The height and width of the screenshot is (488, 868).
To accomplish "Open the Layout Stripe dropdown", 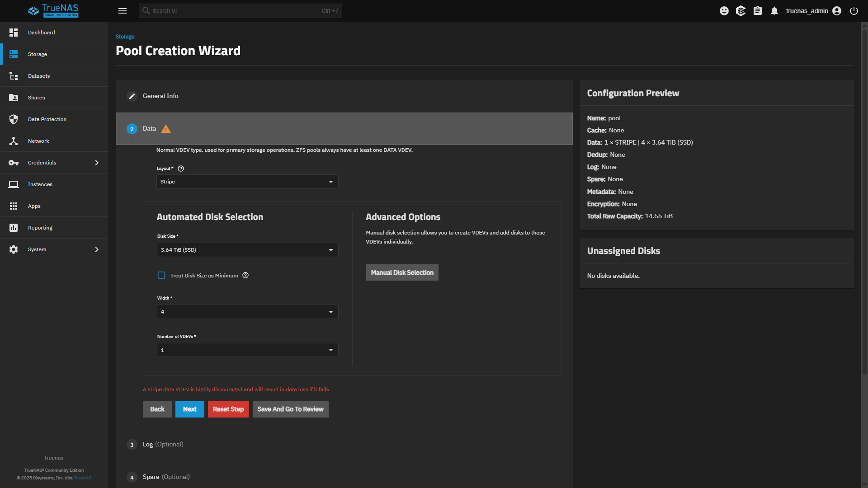I will tap(247, 182).
